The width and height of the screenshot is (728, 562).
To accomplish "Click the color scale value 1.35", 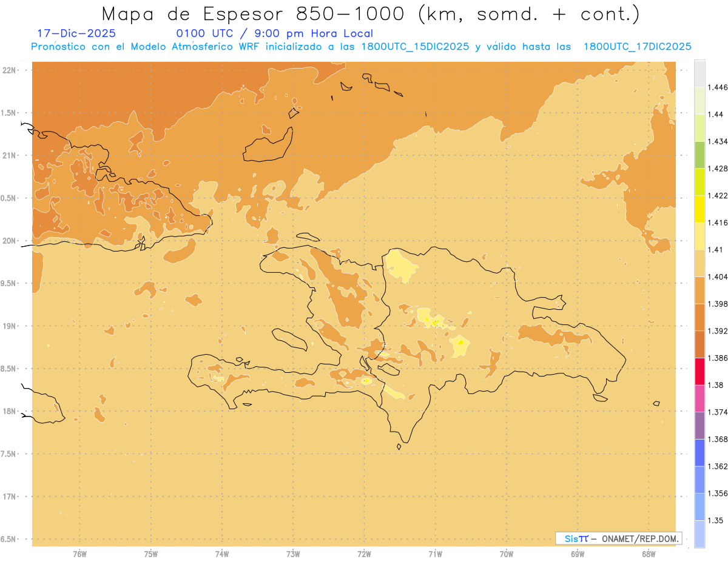I will (x=716, y=520).
